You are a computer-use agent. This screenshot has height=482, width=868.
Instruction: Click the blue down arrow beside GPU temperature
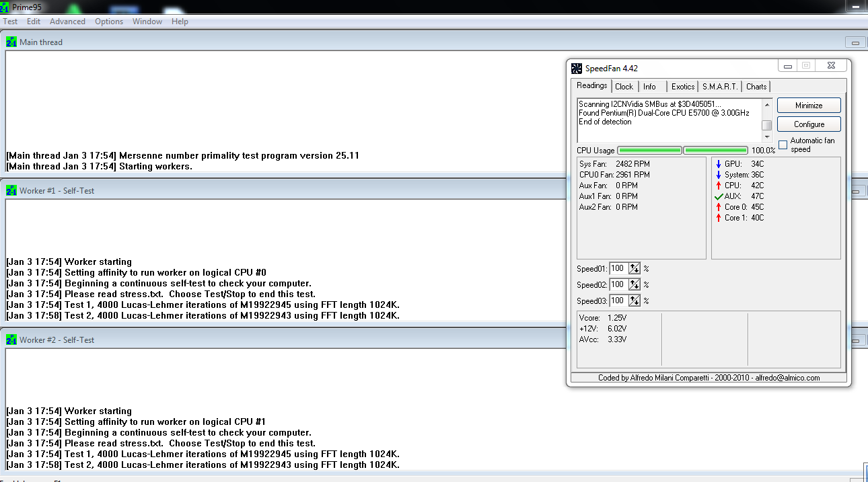[x=719, y=164]
